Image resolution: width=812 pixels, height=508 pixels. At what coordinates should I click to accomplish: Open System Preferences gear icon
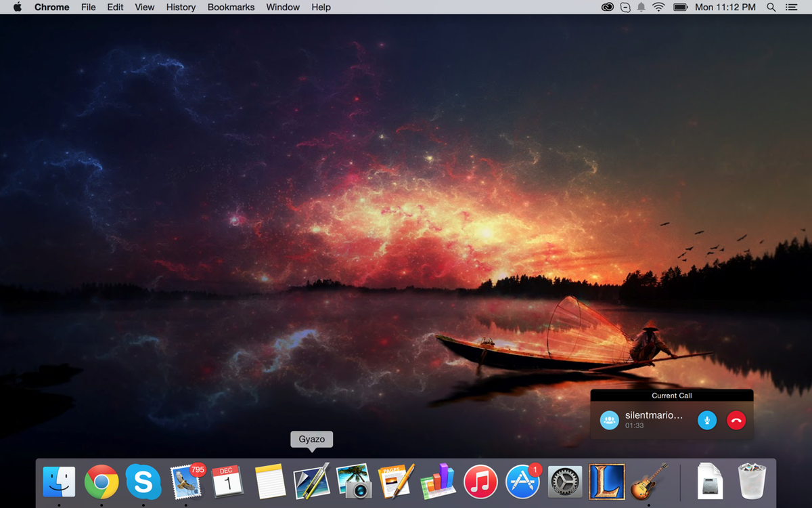click(564, 482)
